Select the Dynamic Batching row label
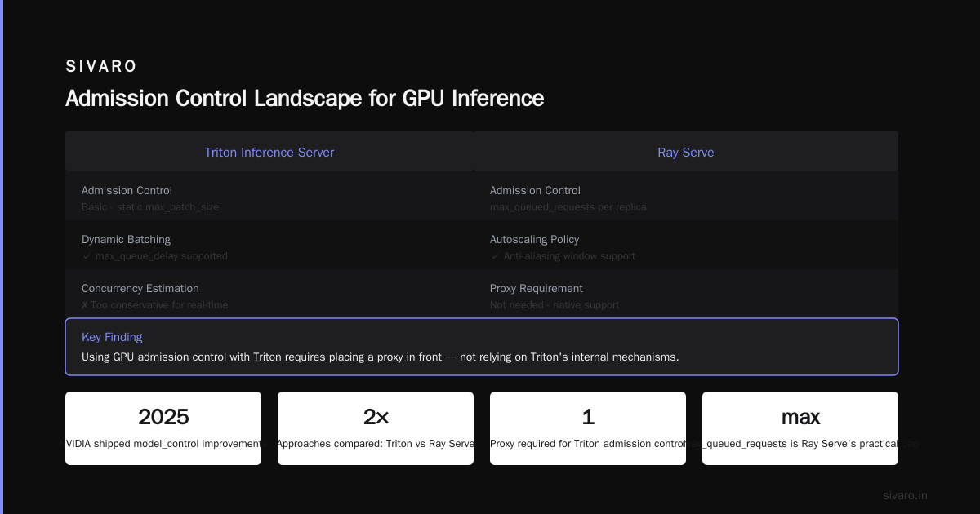The height and width of the screenshot is (514, 980). [126, 239]
